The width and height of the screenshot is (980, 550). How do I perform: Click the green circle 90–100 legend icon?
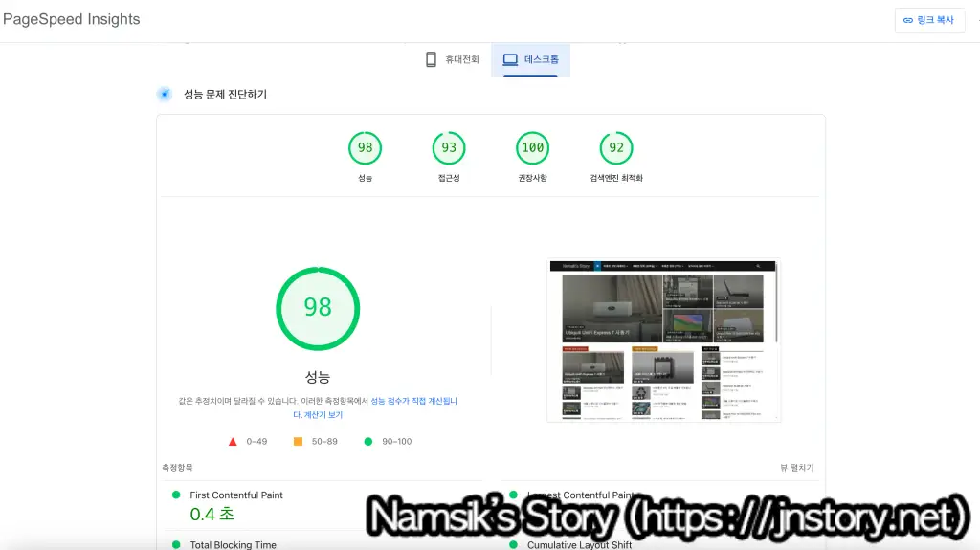pos(368,442)
